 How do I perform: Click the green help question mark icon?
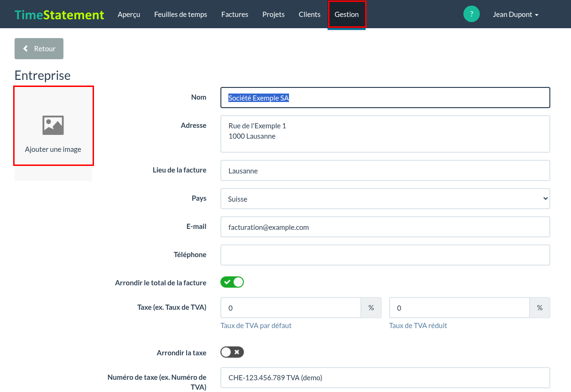pos(471,14)
